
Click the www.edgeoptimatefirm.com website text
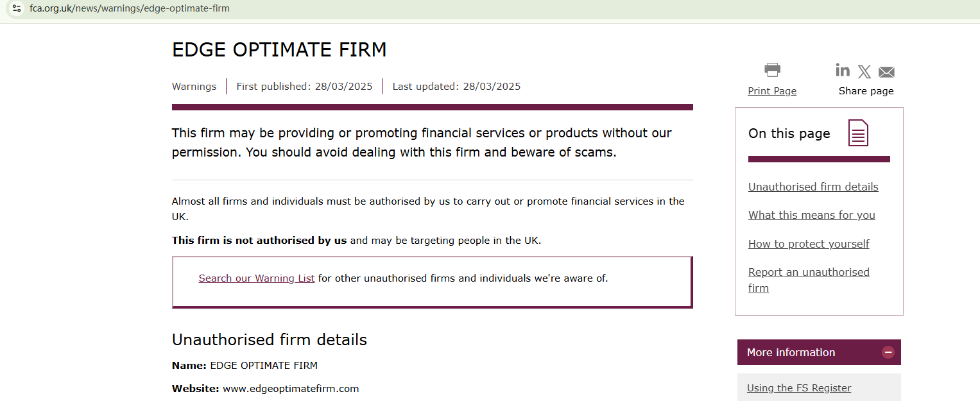pyautogui.click(x=291, y=389)
